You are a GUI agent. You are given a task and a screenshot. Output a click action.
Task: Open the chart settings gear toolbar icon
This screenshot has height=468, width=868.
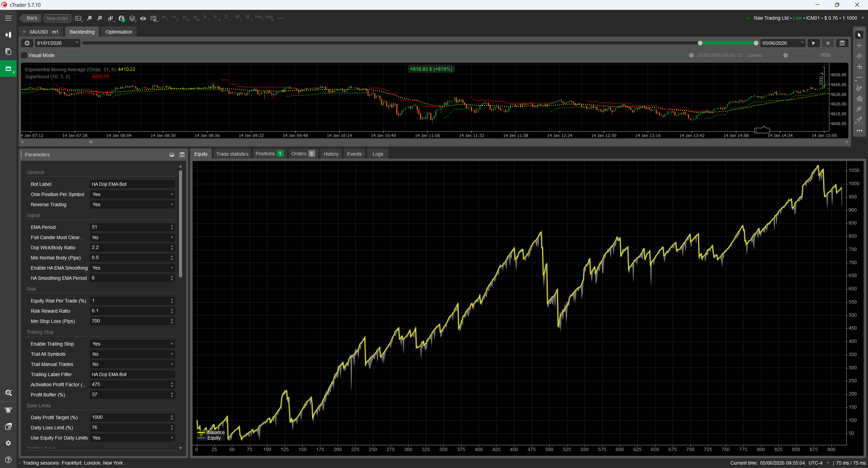tap(154, 18)
